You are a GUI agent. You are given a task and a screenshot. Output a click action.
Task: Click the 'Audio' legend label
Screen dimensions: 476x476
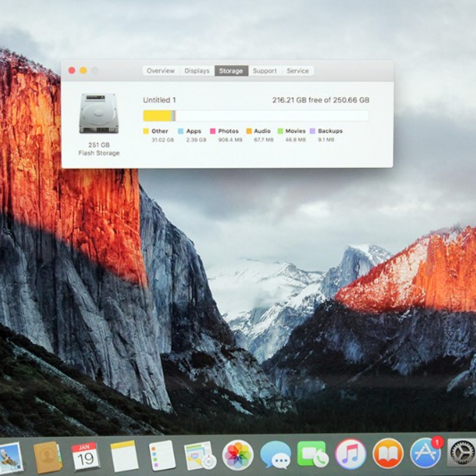pos(262,131)
